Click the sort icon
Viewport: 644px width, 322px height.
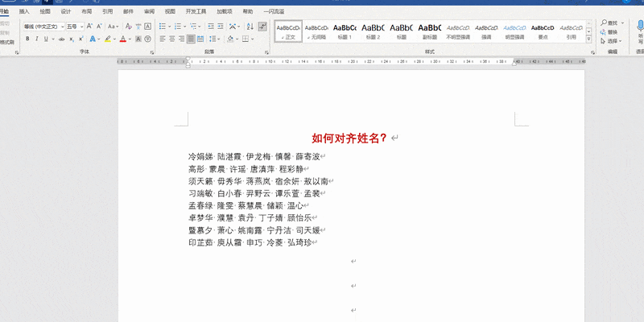250,27
